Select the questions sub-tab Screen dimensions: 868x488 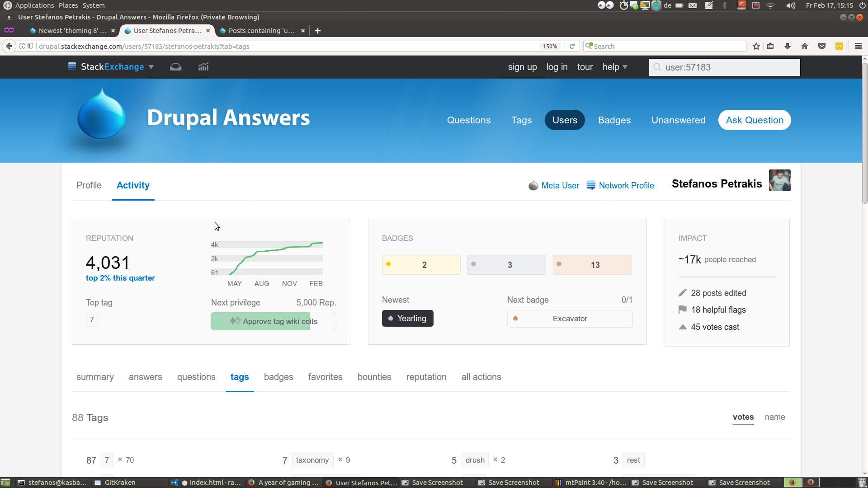pyautogui.click(x=196, y=377)
